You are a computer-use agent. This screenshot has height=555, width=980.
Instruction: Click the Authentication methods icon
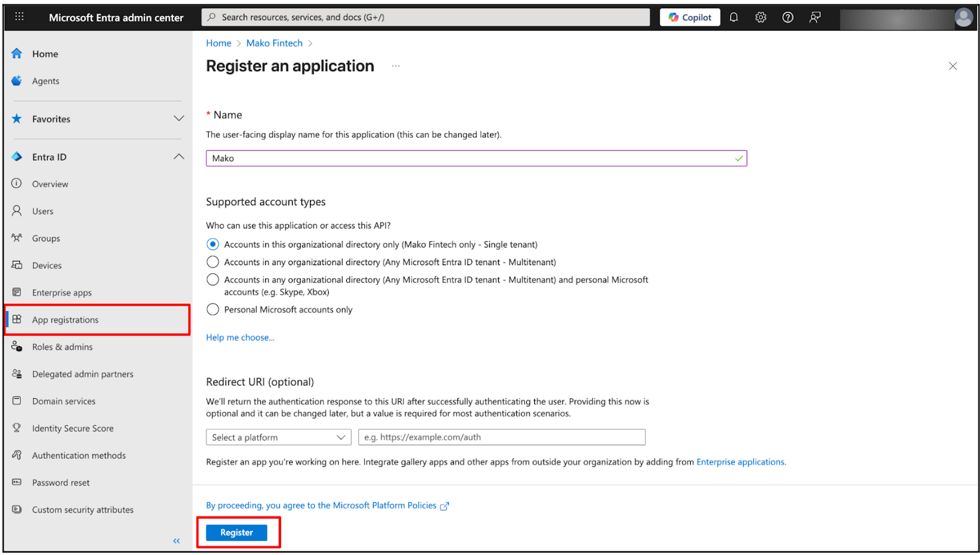(17, 455)
